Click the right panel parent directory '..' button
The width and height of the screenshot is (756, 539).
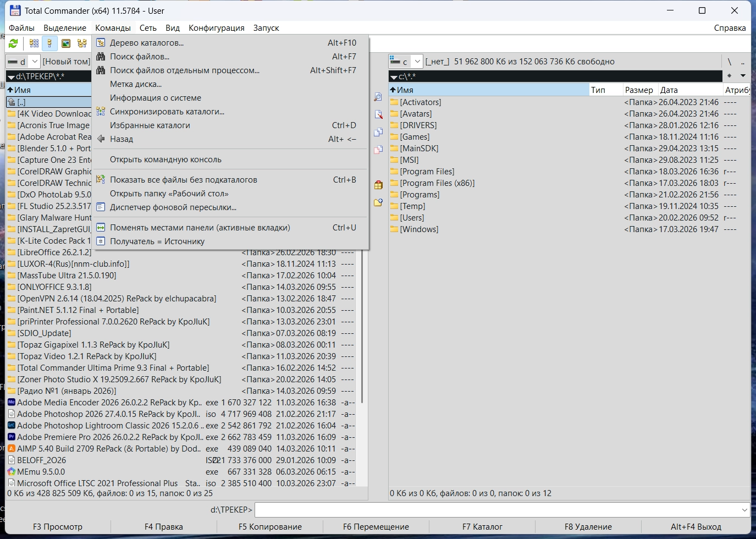[743, 62]
